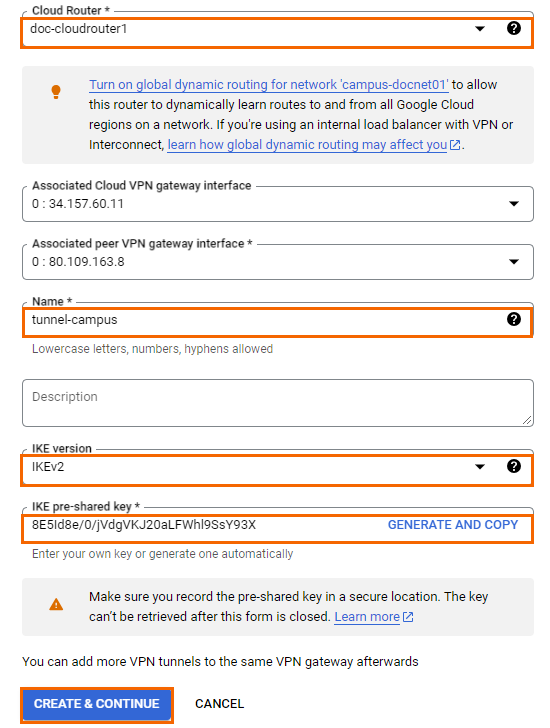The width and height of the screenshot is (550, 728).
Task: Open Associated peer VPN gateway interface dropdown
Action: pos(278,262)
